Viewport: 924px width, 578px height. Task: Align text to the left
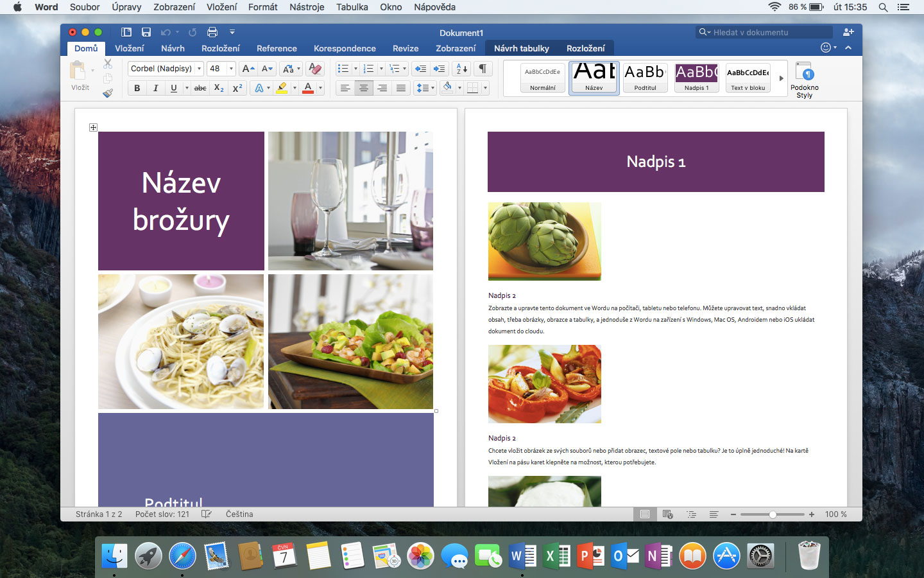click(x=345, y=88)
